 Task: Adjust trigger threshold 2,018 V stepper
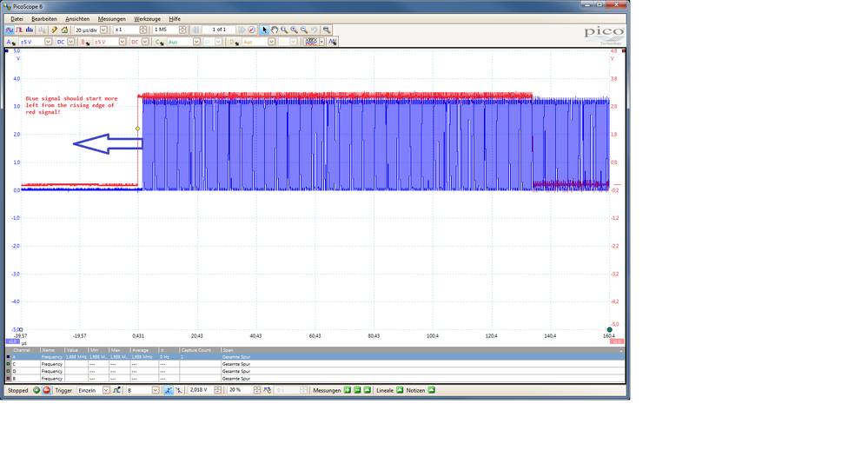pyautogui.click(x=217, y=390)
